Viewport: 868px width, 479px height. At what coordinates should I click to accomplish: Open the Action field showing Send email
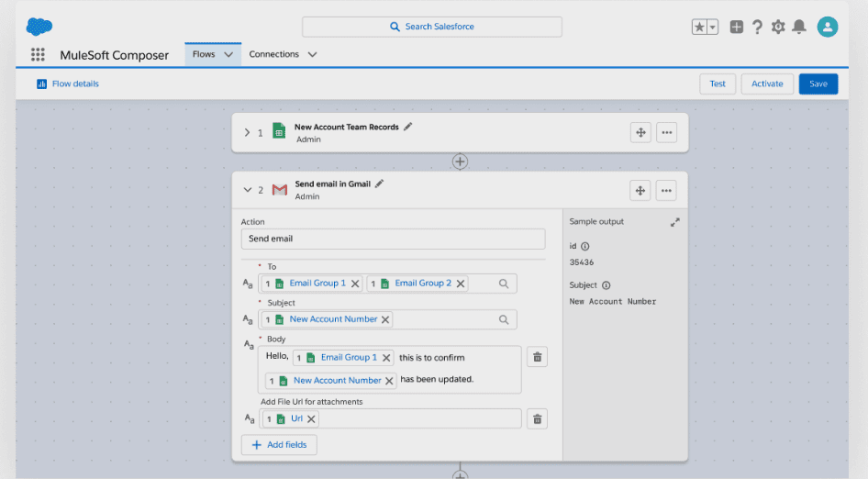393,239
